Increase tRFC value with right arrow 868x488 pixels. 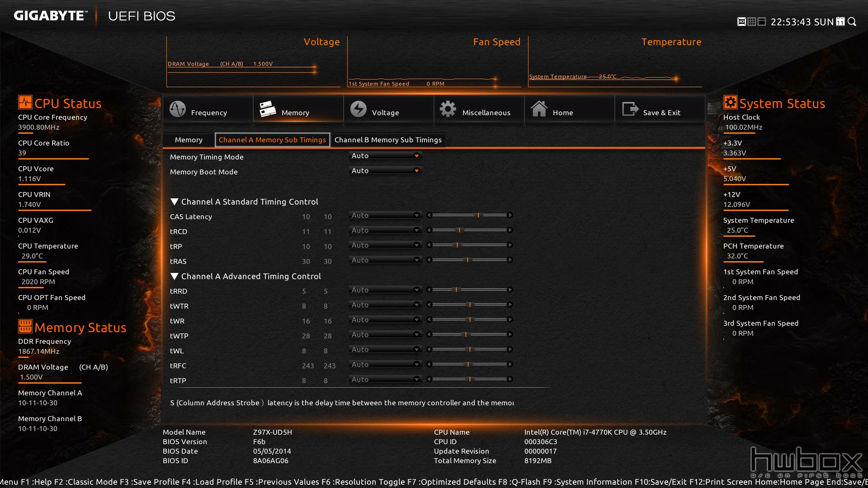510,364
